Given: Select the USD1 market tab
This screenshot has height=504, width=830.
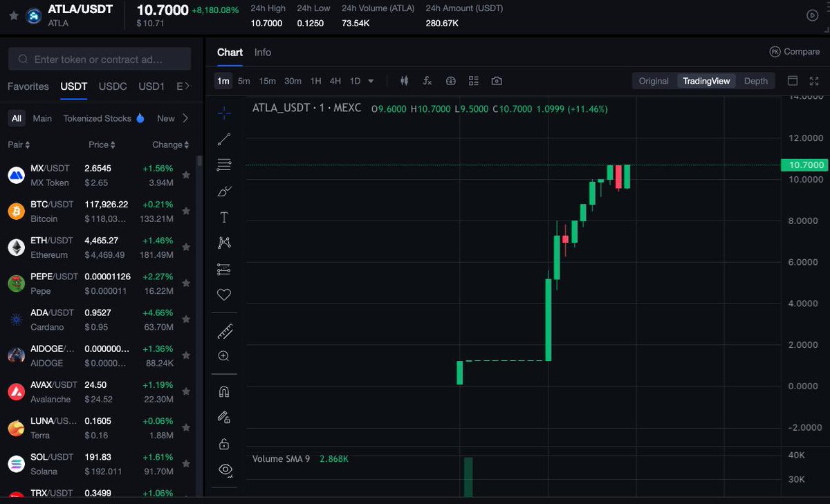Looking at the screenshot, I should [151, 86].
